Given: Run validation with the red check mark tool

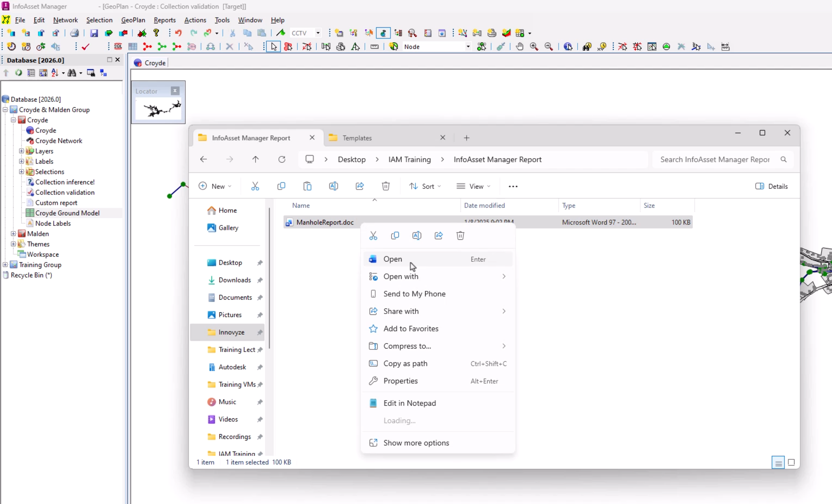Looking at the screenshot, I should click(x=85, y=47).
